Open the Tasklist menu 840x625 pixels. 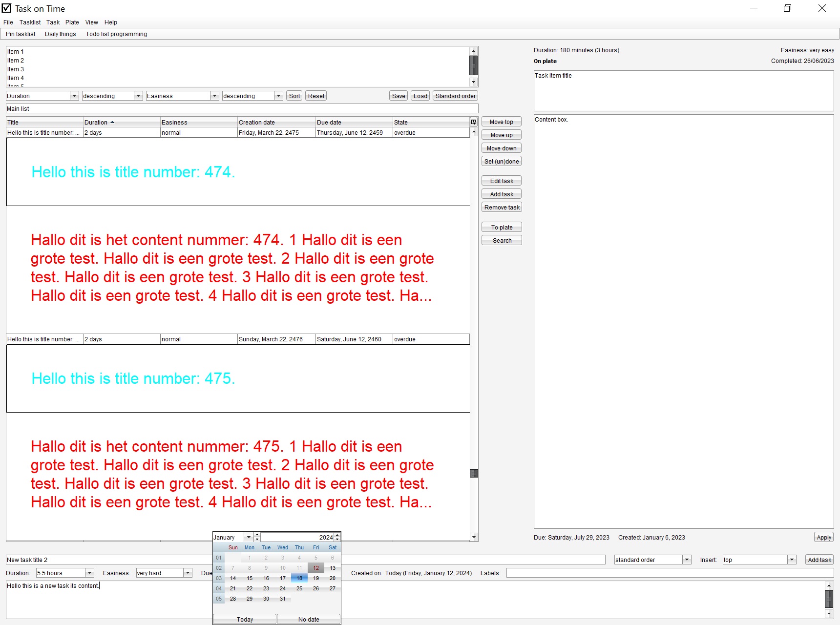coord(30,22)
